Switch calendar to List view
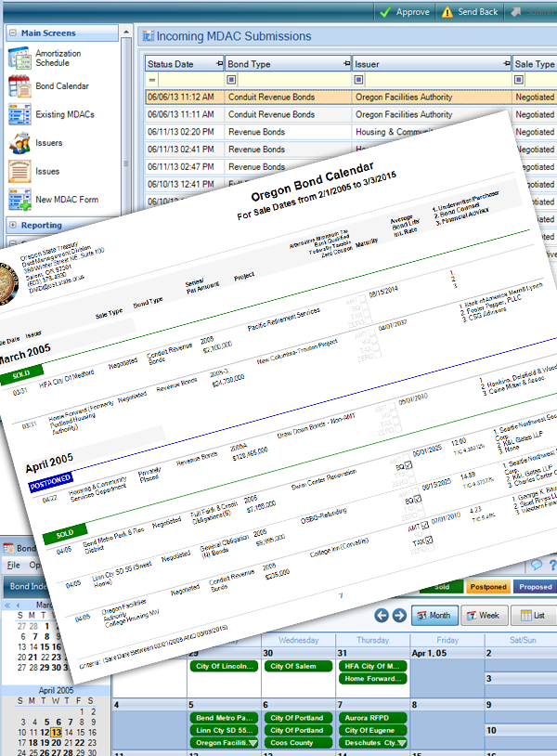This screenshot has width=557, height=756. pos(534,615)
